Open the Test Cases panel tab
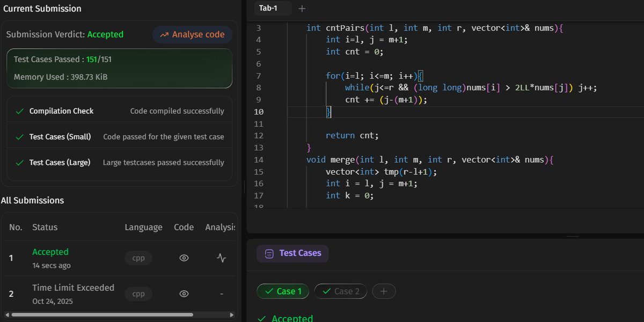The width and height of the screenshot is (644, 322). [x=292, y=253]
